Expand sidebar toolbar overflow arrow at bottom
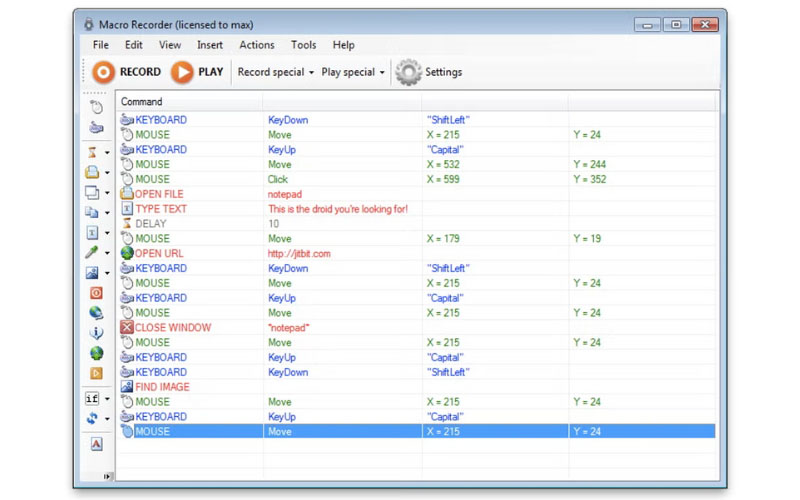800x500 pixels. pos(107,477)
